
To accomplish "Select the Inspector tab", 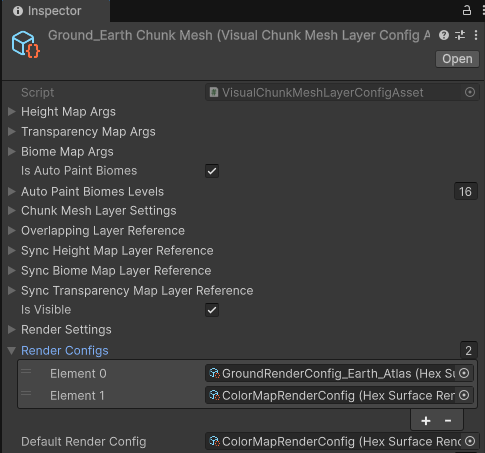I will pos(56,11).
